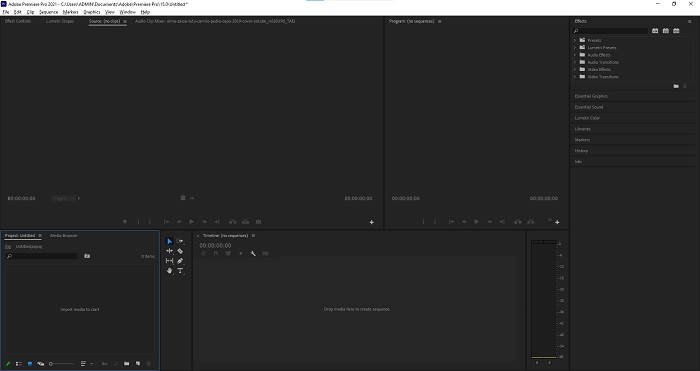
Task: Expand the Video Effects folder
Action: click(x=575, y=70)
